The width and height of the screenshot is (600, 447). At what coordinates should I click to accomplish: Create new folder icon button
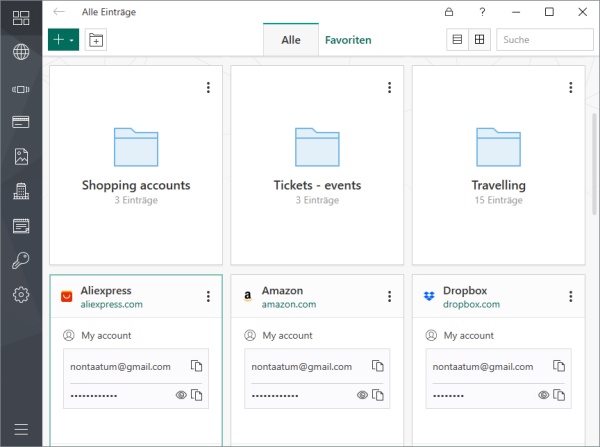pyautogui.click(x=96, y=39)
